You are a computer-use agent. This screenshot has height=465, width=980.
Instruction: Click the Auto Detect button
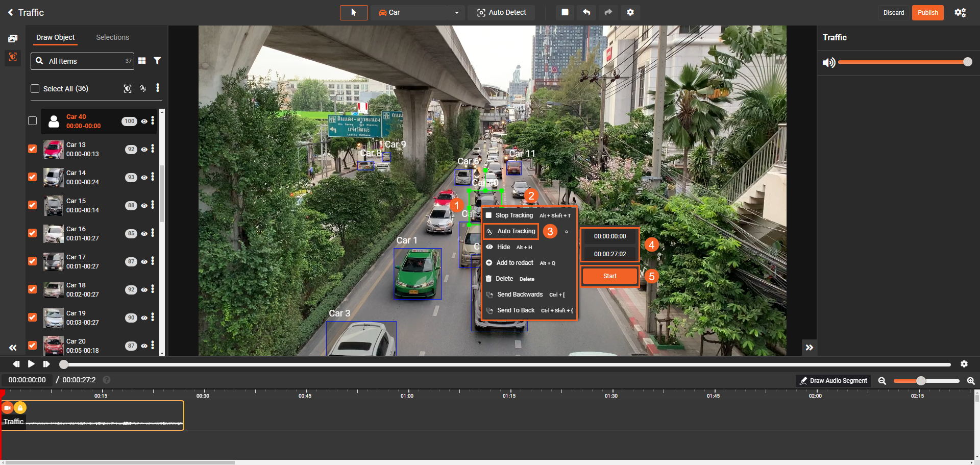[x=501, y=13]
